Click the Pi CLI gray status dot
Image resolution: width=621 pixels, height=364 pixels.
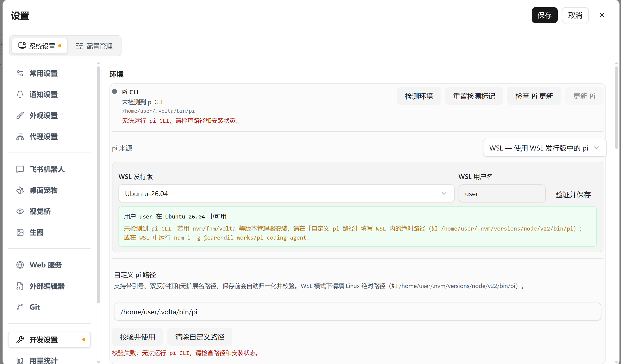(114, 91)
